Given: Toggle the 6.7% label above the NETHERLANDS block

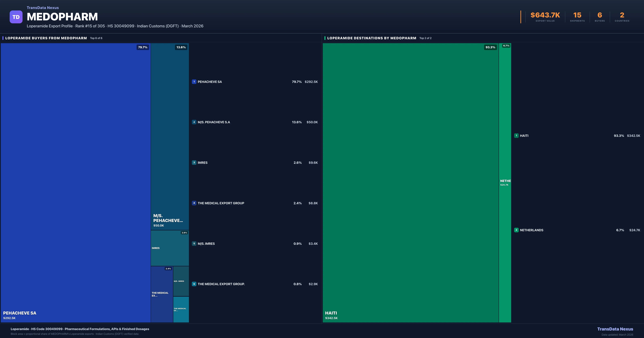Looking at the screenshot, I should (x=506, y=46).
